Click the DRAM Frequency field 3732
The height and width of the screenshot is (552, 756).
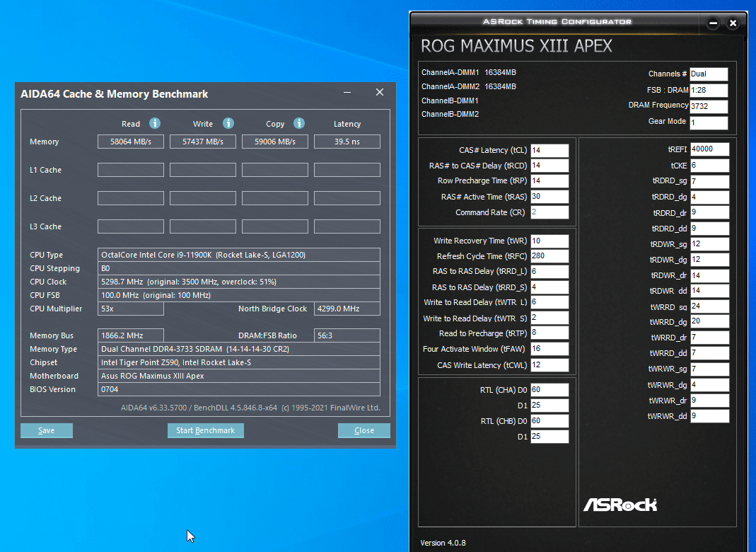(x=709, y=106)
